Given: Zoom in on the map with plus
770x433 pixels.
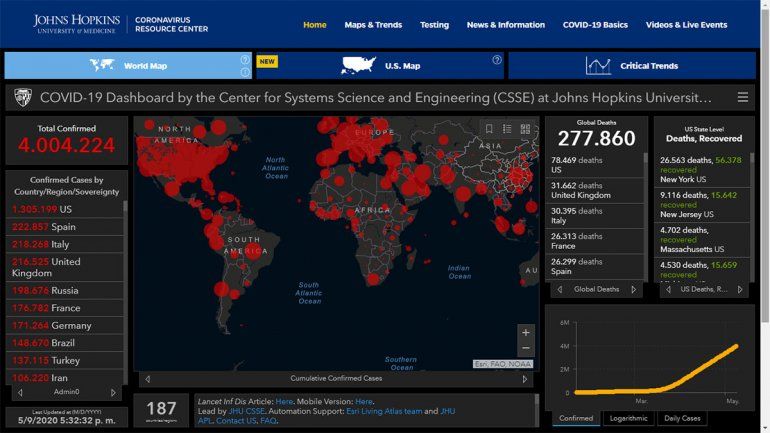Looking at the screenshot, I should point(527,332).
